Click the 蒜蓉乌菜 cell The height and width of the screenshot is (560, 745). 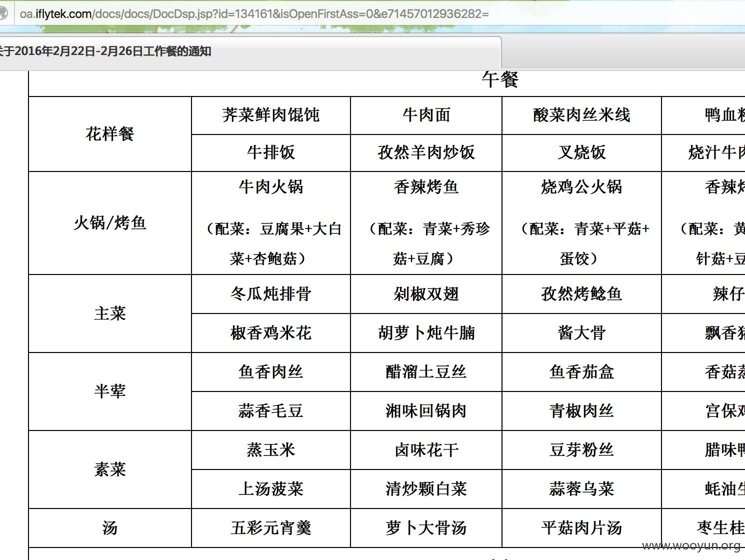click(x=582, y=489)
